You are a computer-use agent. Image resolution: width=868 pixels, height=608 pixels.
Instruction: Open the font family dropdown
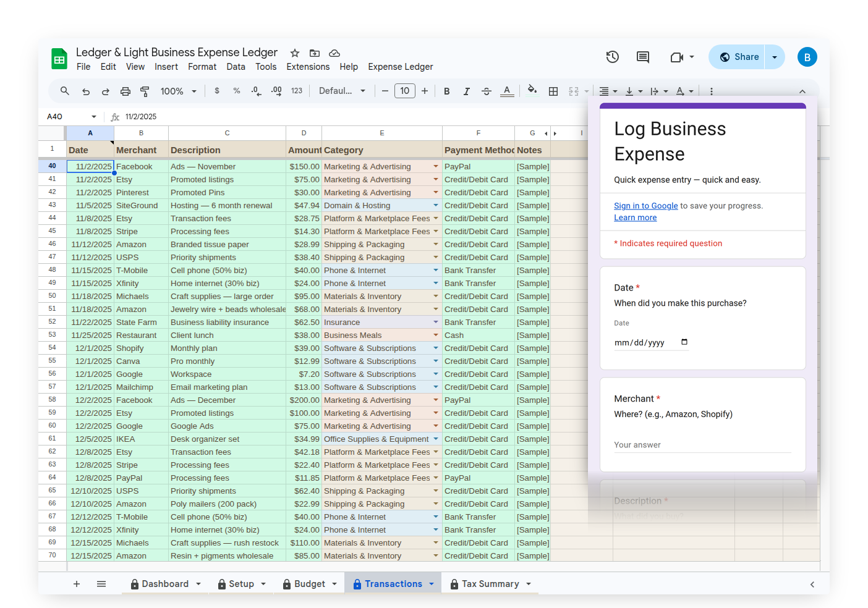(x=342, y=91)
